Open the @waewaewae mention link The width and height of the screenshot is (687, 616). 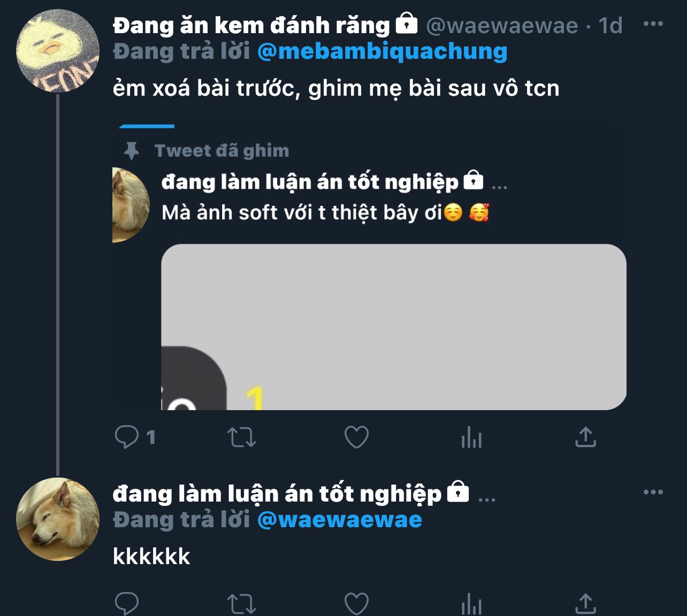point(340,520)
